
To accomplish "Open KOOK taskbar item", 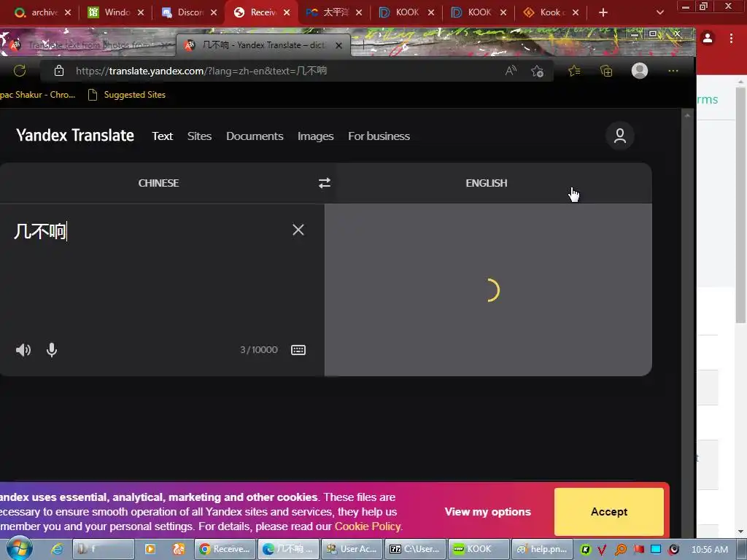I will coord(479,549).
